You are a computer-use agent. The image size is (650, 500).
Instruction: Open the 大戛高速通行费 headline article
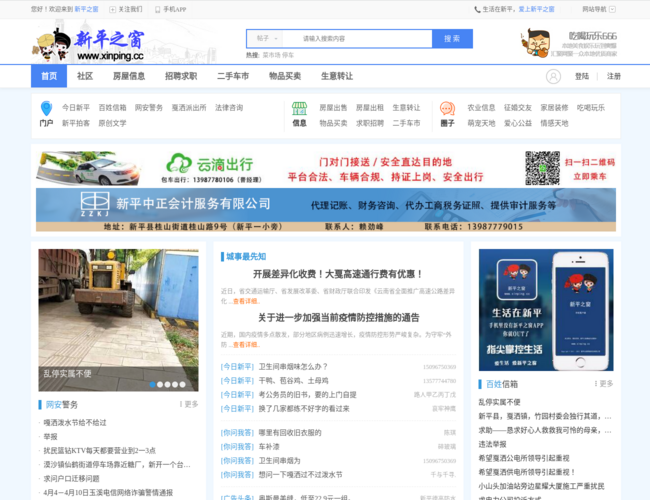click(x=338, y=273)
